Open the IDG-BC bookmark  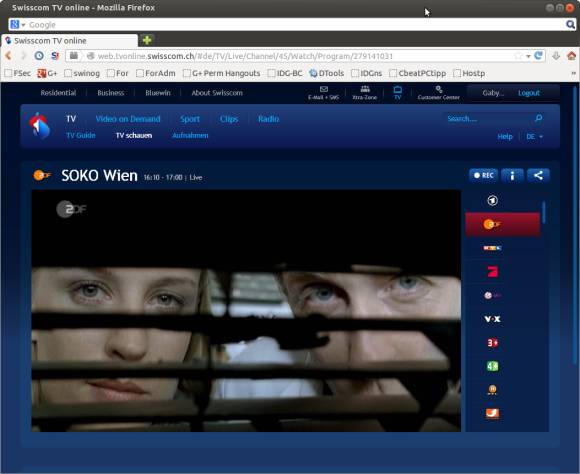(285, 73)
